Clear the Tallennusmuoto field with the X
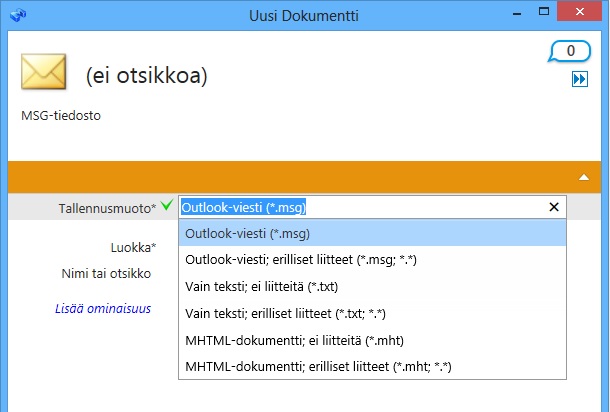Image resolution: width=610 pixels, height=412 pixels. (554, 207)
